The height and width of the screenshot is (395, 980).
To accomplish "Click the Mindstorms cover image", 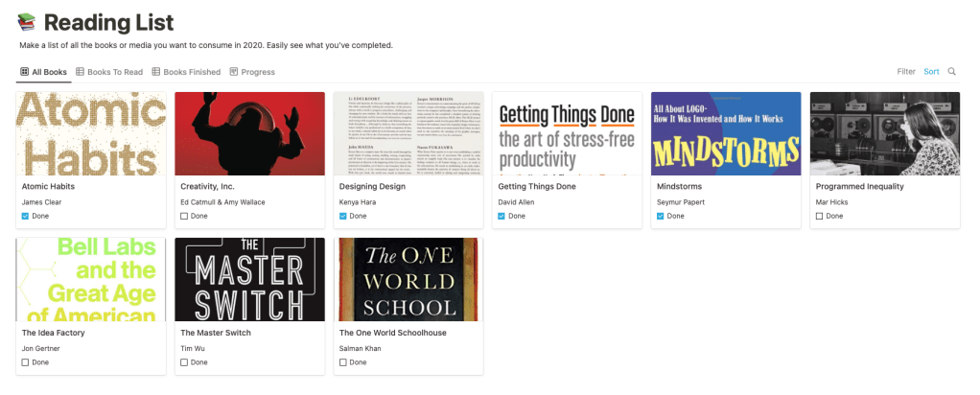I will coord(726,133).
